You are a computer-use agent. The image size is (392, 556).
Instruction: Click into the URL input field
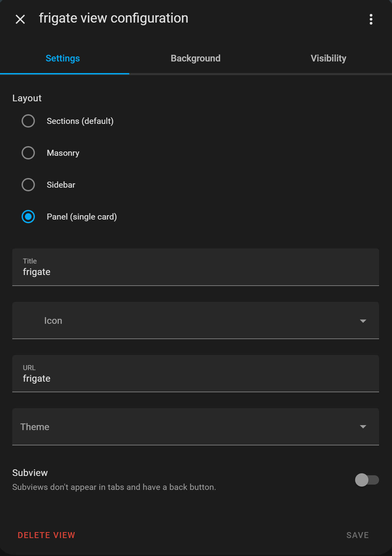click(x=196, y=374)
